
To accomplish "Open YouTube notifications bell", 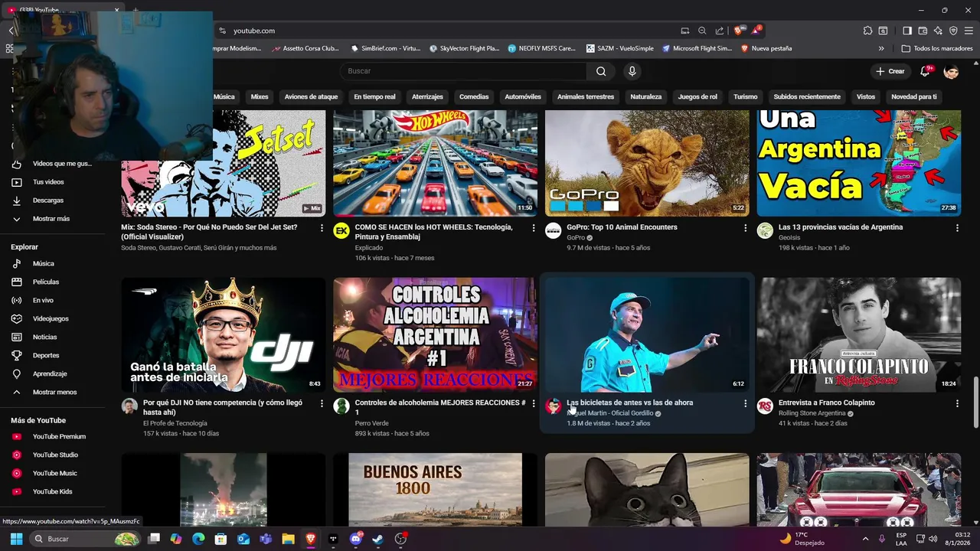I will pos(925,71).
